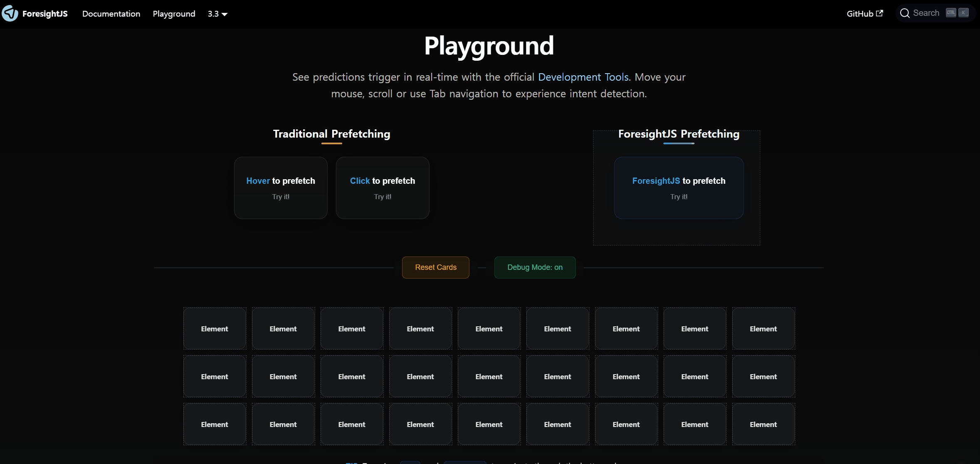Viewport: 980px width, 464px height.
Task: Click the ForesightJS logo icon
Action: click(x=10, y=13)
